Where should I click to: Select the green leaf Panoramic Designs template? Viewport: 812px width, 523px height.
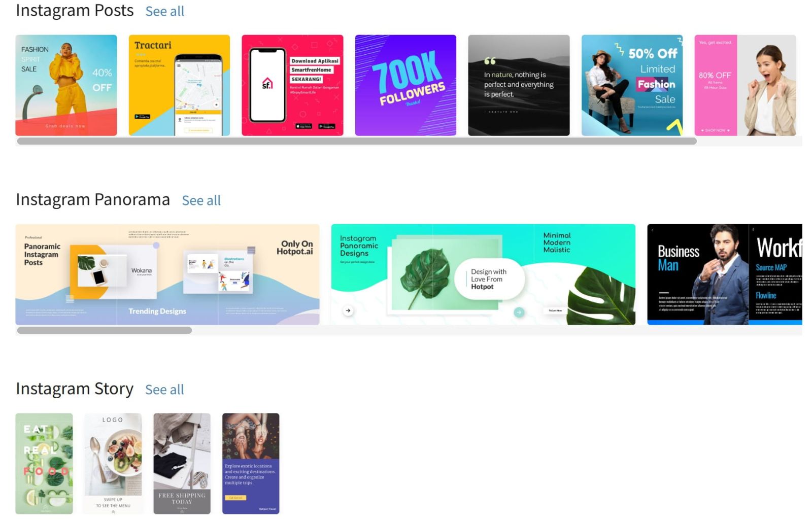point(483,274)
